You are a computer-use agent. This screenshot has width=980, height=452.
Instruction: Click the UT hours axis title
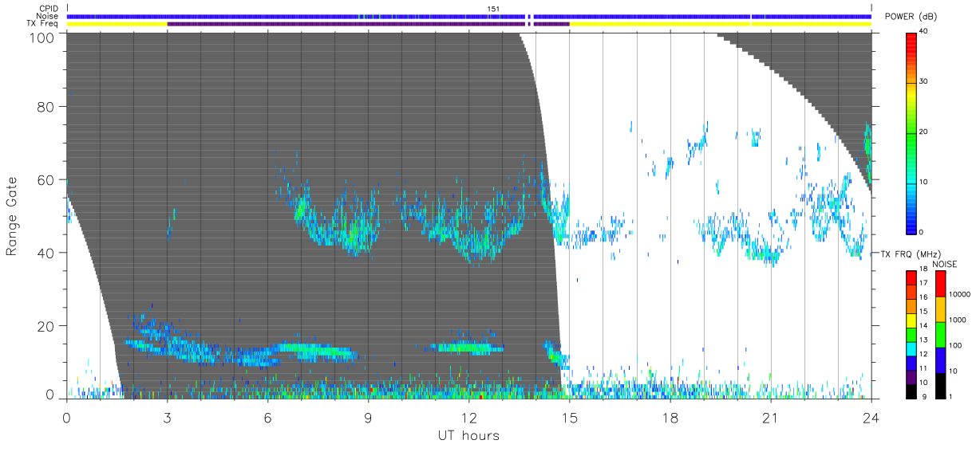pyautogui.click(x=468, y=435)
